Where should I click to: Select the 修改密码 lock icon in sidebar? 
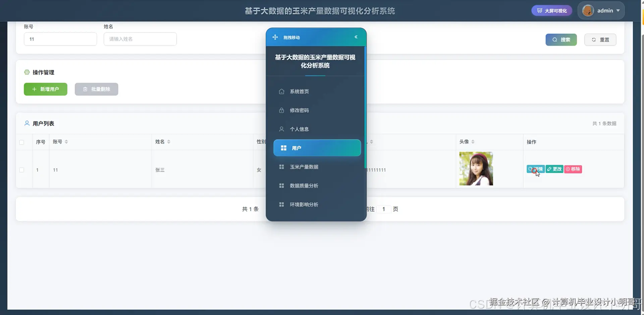coord(281,110)
